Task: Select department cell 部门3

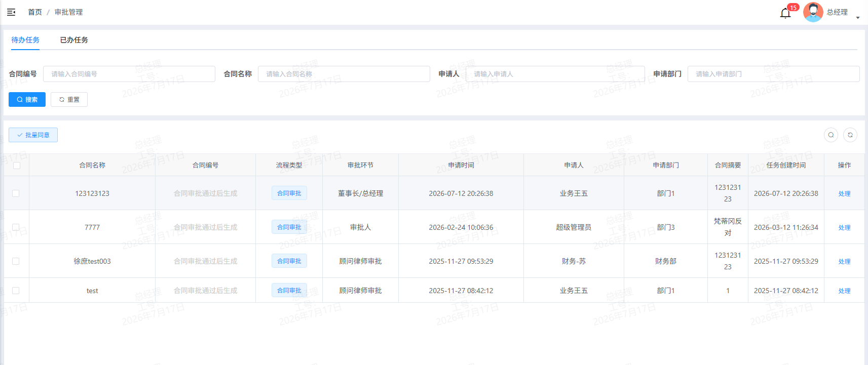Action: tap(666, 227)
